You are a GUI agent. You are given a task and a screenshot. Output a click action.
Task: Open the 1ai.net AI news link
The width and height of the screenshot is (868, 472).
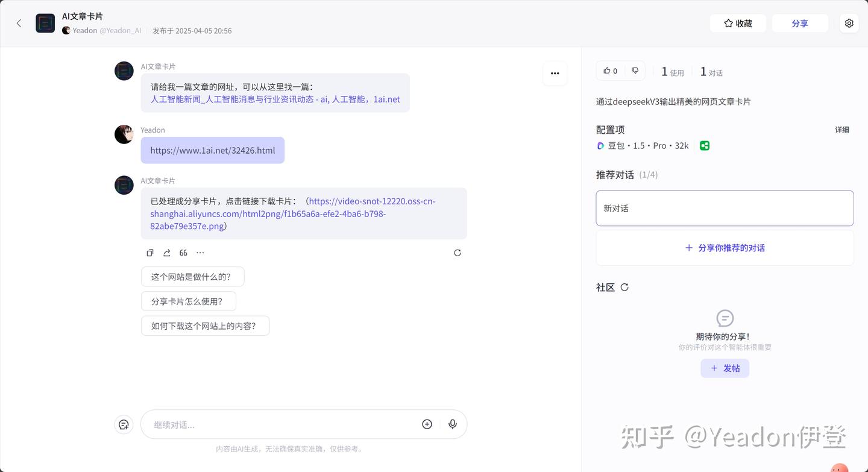pyautogui.click(x=275, y=99)
